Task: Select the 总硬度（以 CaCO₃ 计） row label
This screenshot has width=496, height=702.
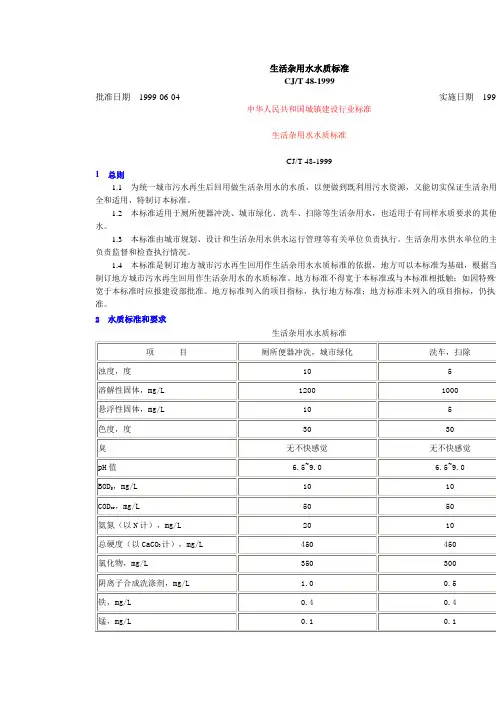Action: (x=150, y=544)
